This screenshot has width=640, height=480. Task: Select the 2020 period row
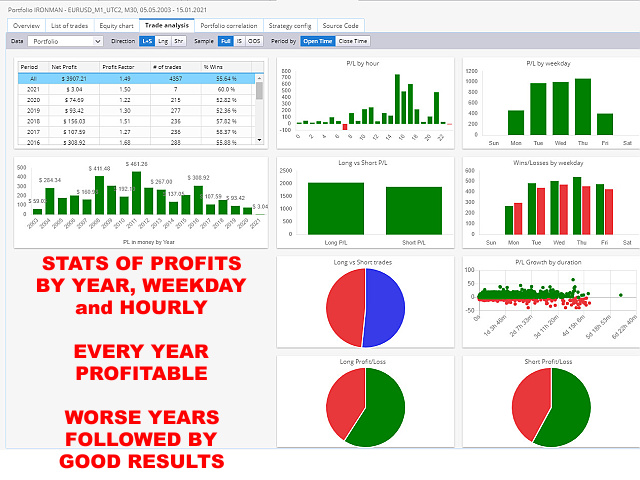[x=137, y=100]
